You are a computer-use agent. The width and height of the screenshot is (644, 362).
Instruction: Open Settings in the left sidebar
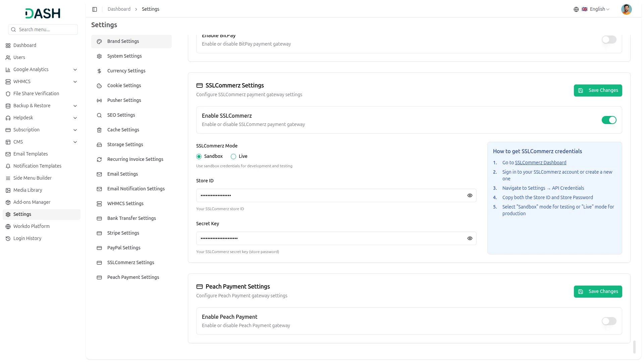click(x=42, y=215)
